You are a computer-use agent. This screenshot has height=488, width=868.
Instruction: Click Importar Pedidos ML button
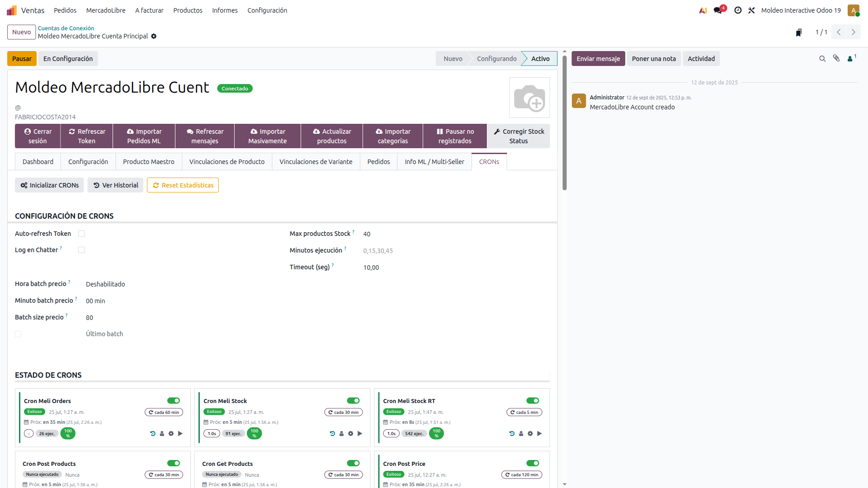pos(144,136)
